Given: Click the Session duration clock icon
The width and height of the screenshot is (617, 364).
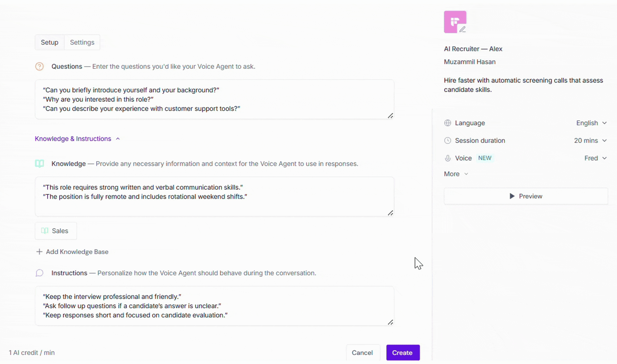Looking at the screenshot, I should click(x=448, y=141).
